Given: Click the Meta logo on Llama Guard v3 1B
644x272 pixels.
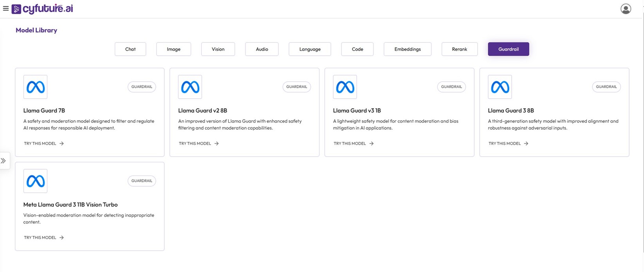Looking at the screenshot, I should click(x=345, y=87).
